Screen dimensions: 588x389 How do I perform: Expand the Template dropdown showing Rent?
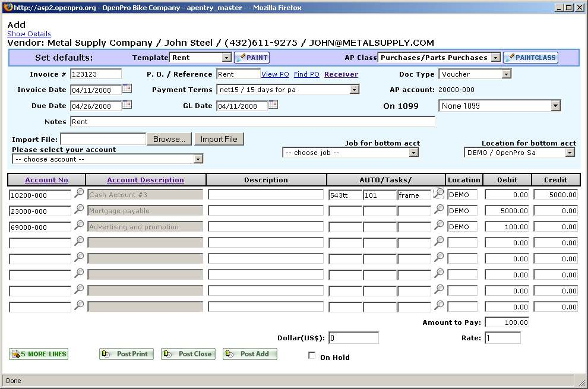pos(226,58)
